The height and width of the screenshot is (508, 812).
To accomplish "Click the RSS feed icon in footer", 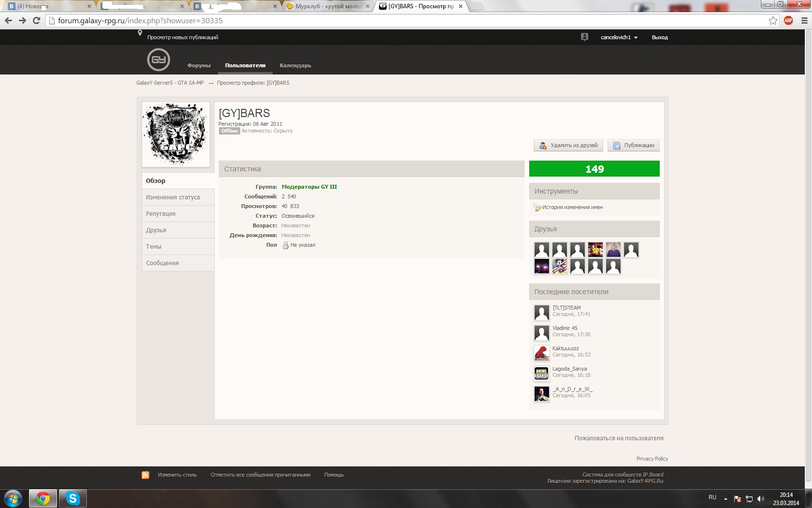I will click(145, 475).
